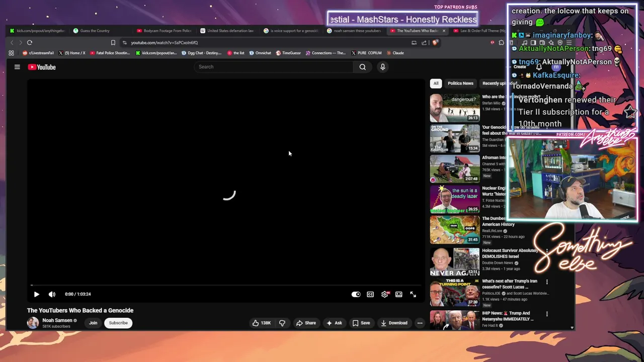Open the Fatal Police Shooting bookmark

point(110,53)
